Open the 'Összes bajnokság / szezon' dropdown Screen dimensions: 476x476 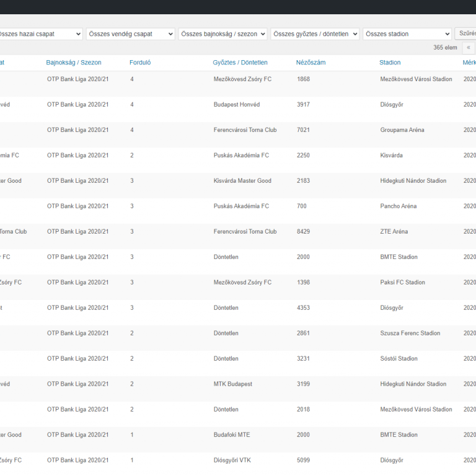coord(223,34)
